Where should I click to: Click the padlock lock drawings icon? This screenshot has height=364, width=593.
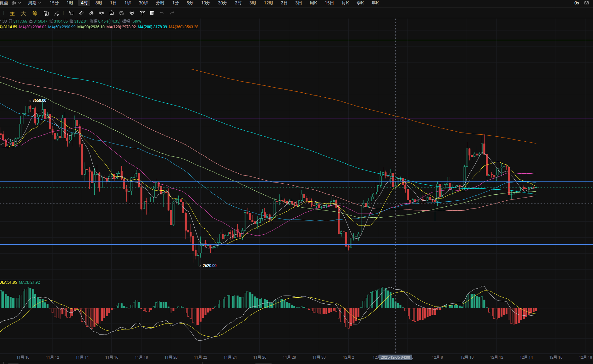[112, 13]
